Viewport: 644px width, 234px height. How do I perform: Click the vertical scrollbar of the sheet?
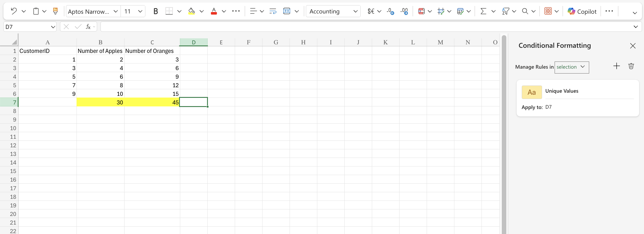pyautogui.click(x=504, y=134)
